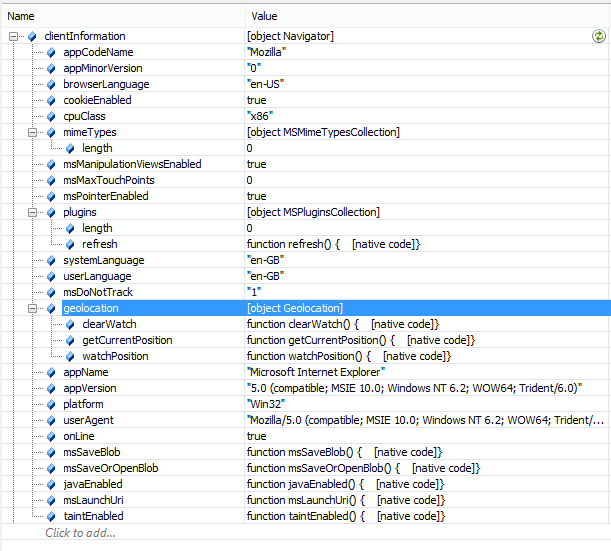Click the diamond icon next to watchPosition
Image resolution: width=611 pixels, height=551 pixels.
tap(70, 356)
